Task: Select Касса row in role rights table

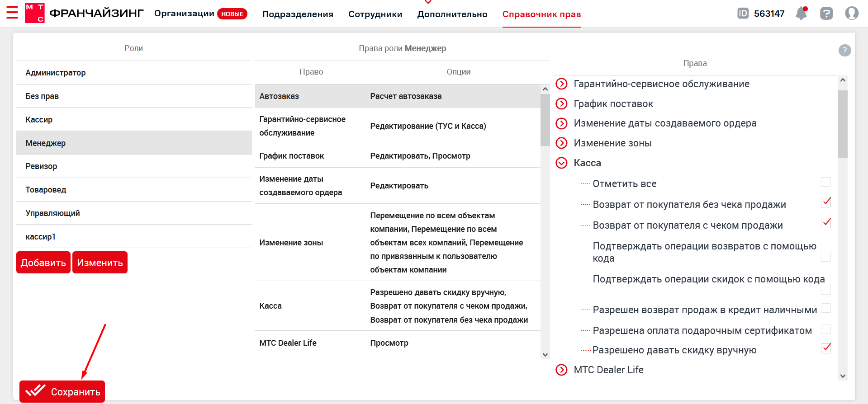Action: coord(398,306)
